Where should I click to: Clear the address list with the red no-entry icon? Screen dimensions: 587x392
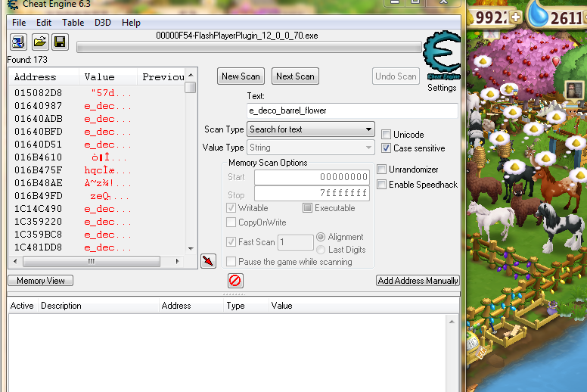tap(235, 281)
